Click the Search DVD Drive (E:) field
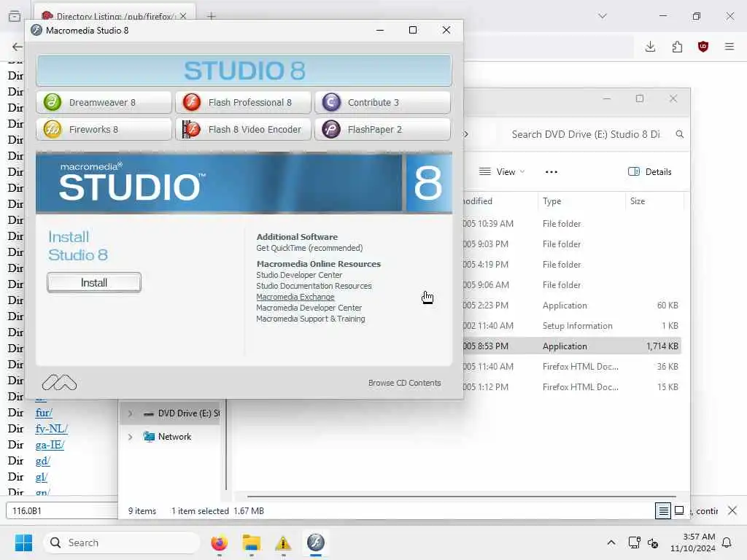747x560 pixels. (586, 135)
